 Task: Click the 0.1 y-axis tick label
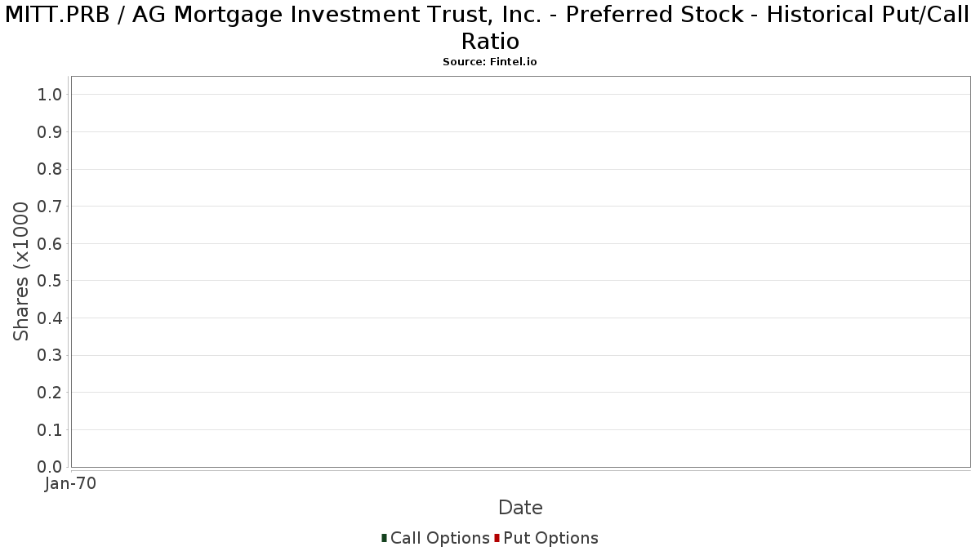(50, 429)
